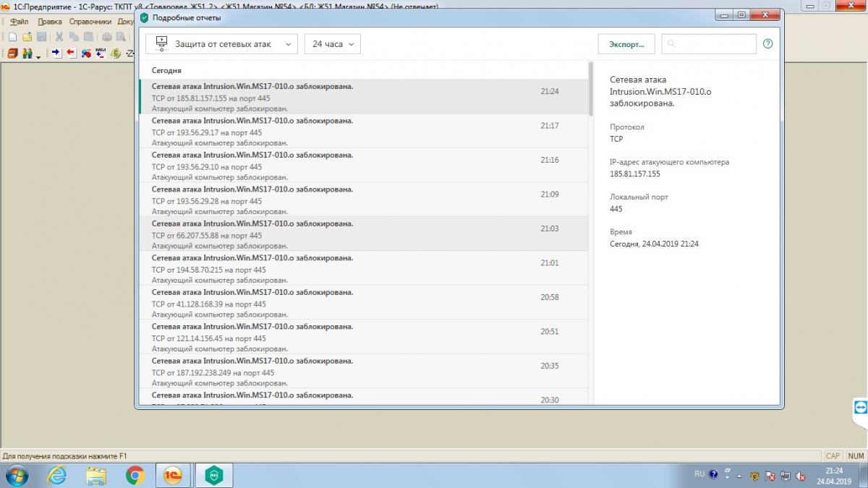
Task: Click the blue arrow incoming document icon
Action: pyautogui.click(x=56, y=53)
